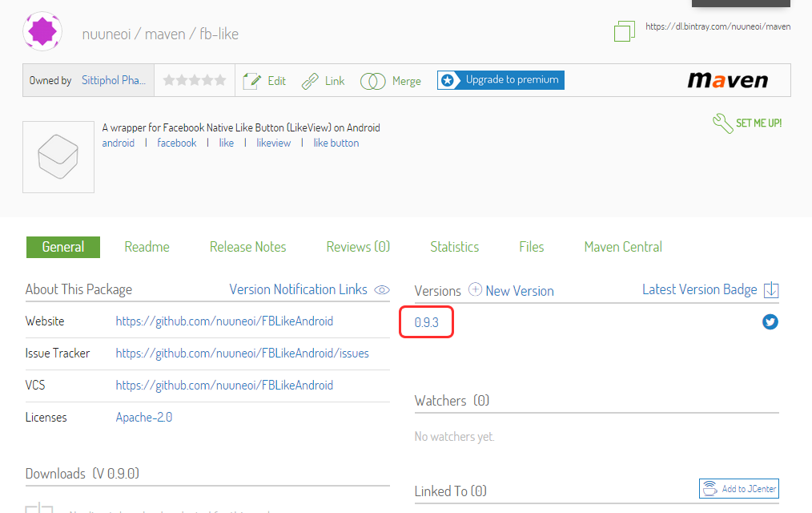The width and height of the screenshot is (812, 513).
Task: Click the Latest Version Badge download icon
Action: (x=771, y=290)
